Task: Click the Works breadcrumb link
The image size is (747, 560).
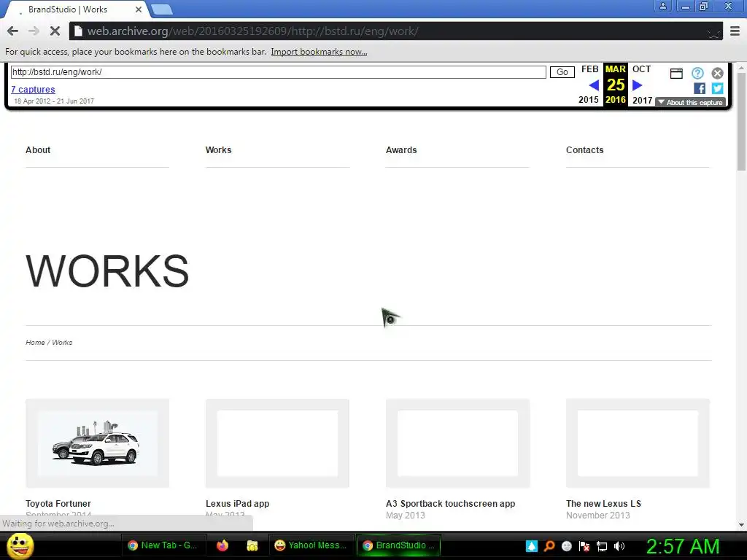Action: 63,343
